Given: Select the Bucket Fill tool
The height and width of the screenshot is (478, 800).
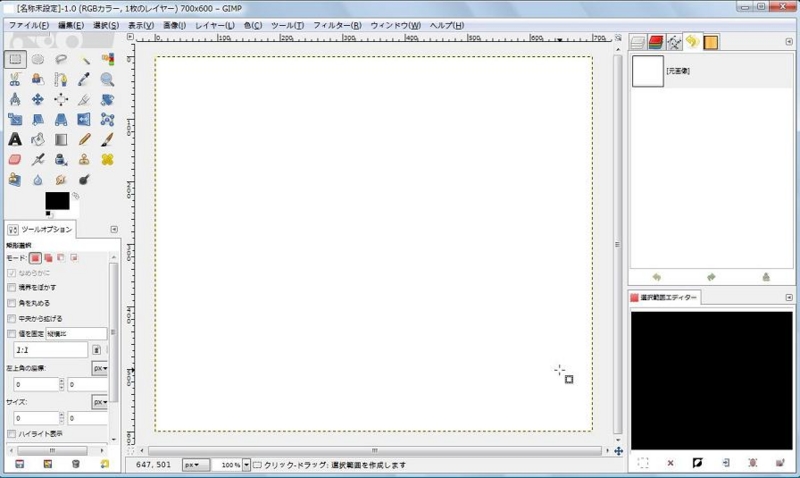Looking at the screenshot, I should [x=38, y=139].
